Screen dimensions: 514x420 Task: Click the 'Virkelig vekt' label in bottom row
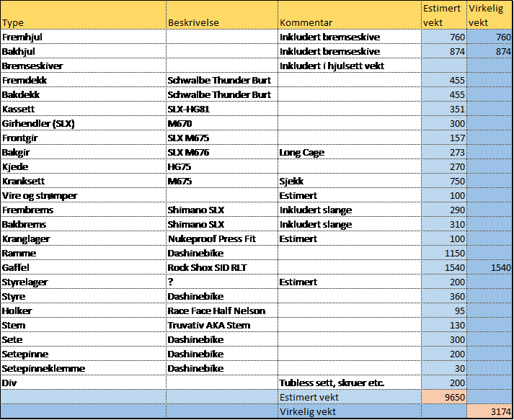pos(349,411)
